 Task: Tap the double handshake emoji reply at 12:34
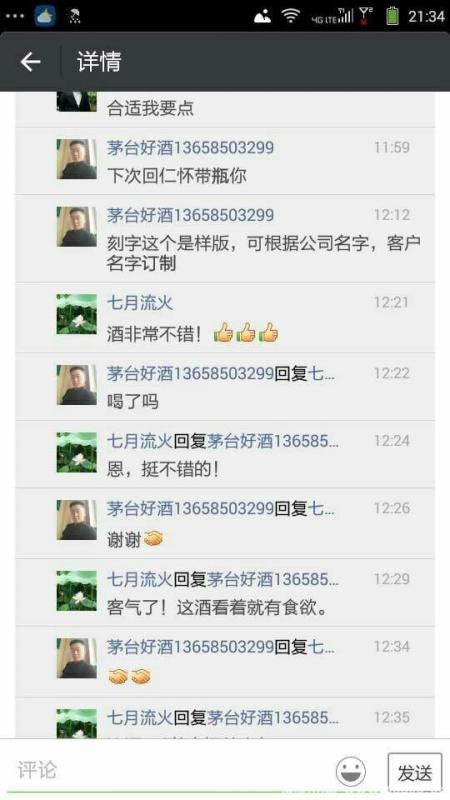(x=130, y=677)
